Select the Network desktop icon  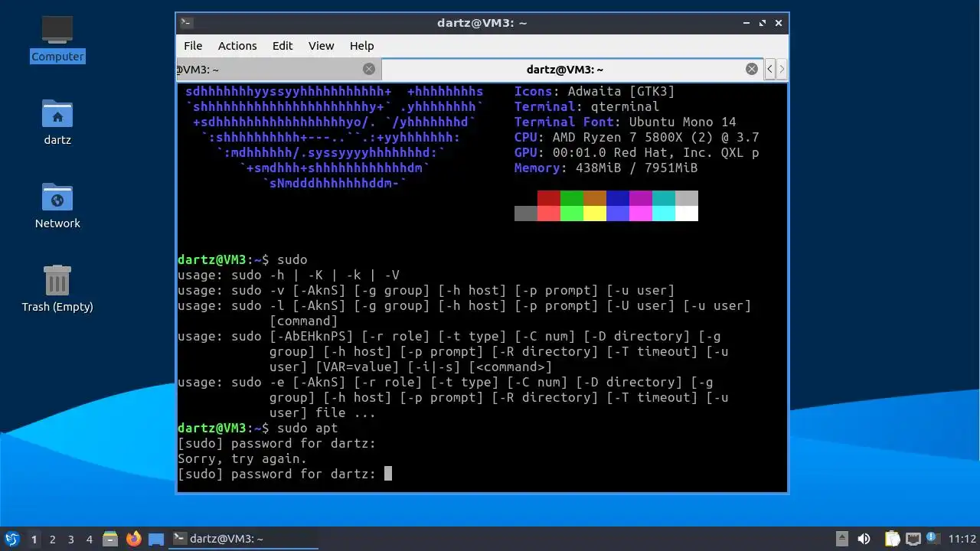pyautogui.click(x=57, y=205)
